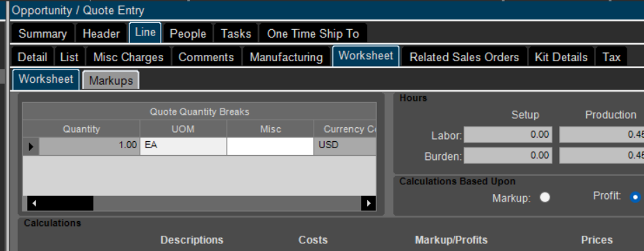
Task: Click the horizontal scrollbar thumb
Action: (67, 203)
